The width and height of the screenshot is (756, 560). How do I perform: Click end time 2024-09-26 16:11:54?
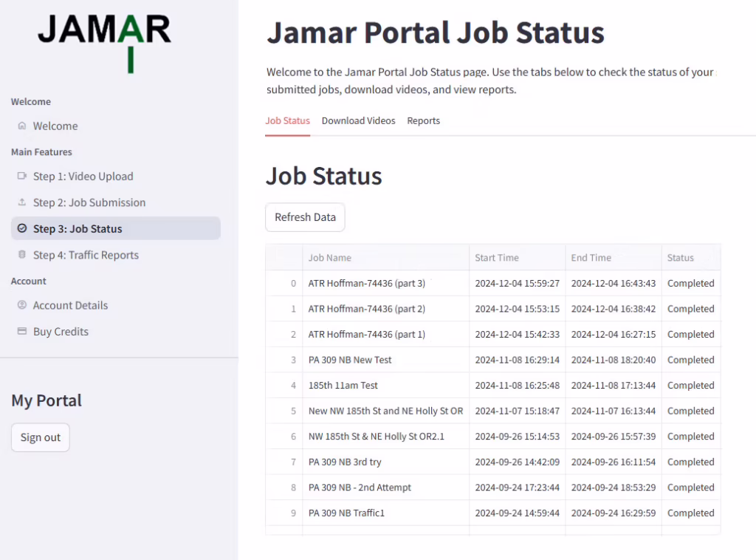(614, 462)
